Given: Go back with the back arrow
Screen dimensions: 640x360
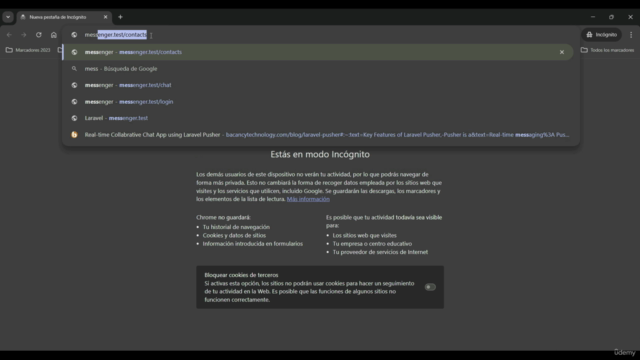Looking at the screenshot, I should point(9,35).
